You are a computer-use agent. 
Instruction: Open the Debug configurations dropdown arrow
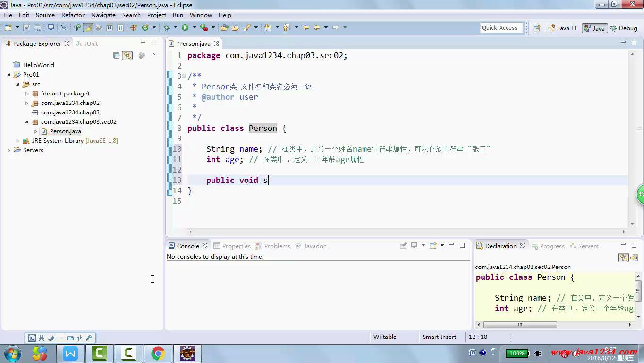pyautogui.click(x=175, y=28)
